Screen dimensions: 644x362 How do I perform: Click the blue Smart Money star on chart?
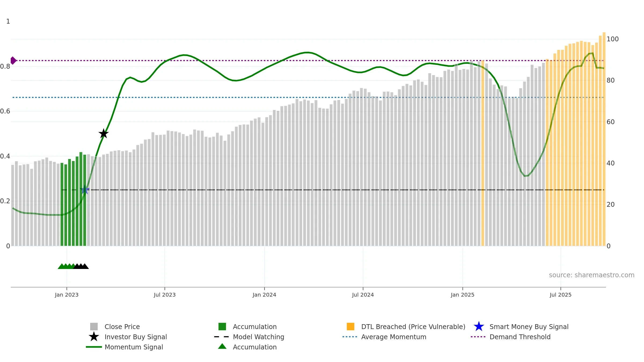pos(85,190)
